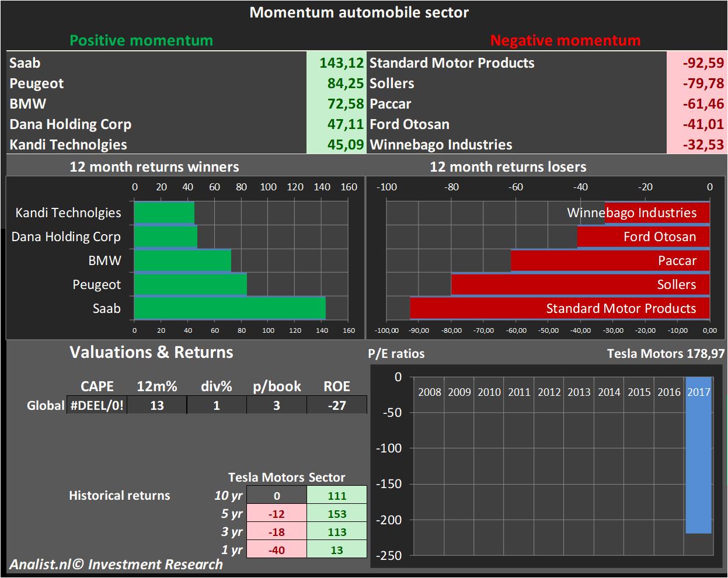Select the 5 yr Tesla return -12
The height and width of the screenshot is (578, 728).
277,514
